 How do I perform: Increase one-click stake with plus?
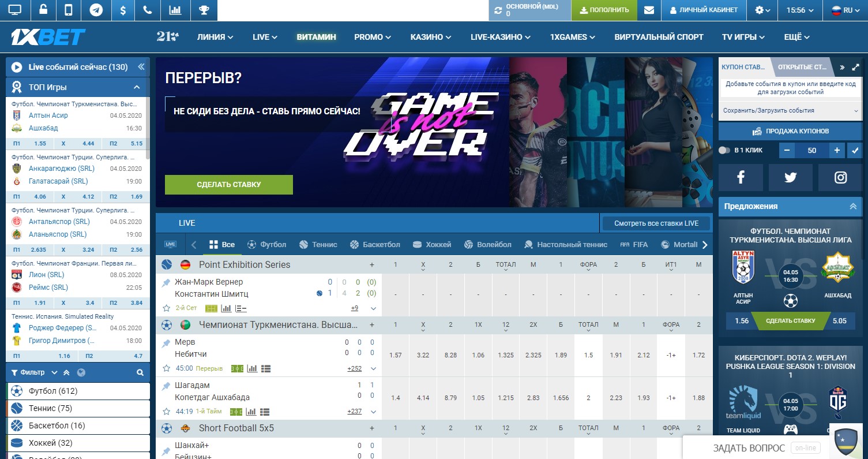[x=837, y=150]
